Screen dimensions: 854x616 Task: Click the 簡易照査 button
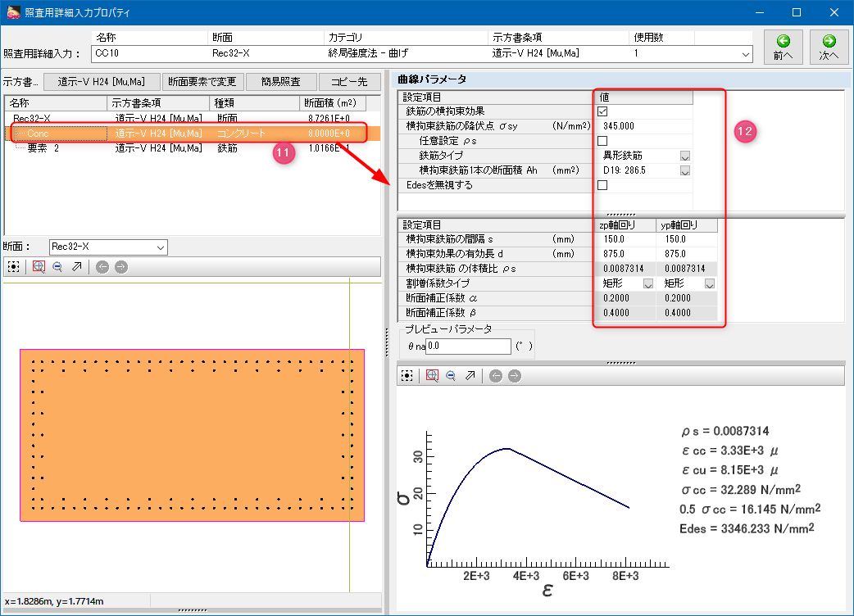pyautogui.click(x=280, y=82)
